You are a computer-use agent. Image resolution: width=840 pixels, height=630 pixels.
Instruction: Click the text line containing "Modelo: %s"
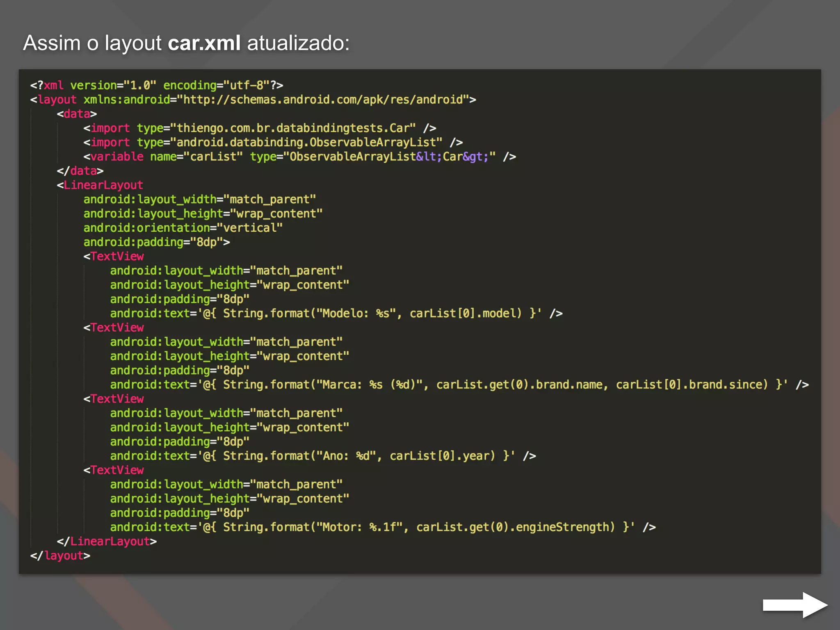click(x=336, y=313)
